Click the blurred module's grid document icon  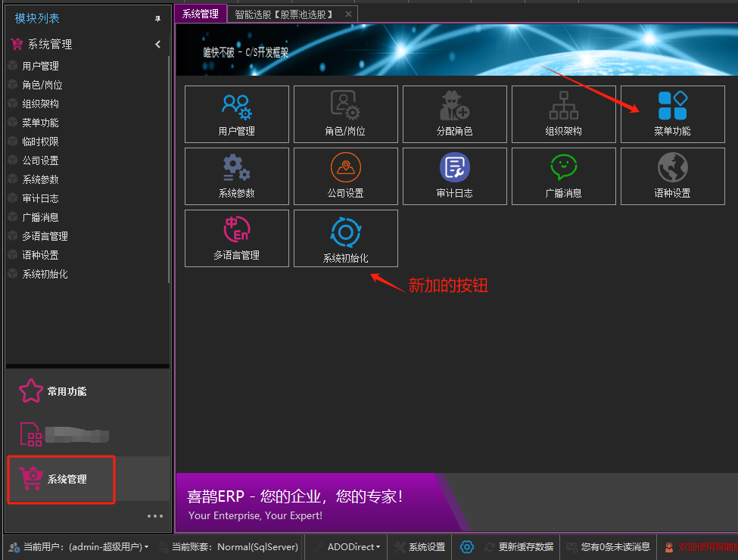(x=31, y=434)
